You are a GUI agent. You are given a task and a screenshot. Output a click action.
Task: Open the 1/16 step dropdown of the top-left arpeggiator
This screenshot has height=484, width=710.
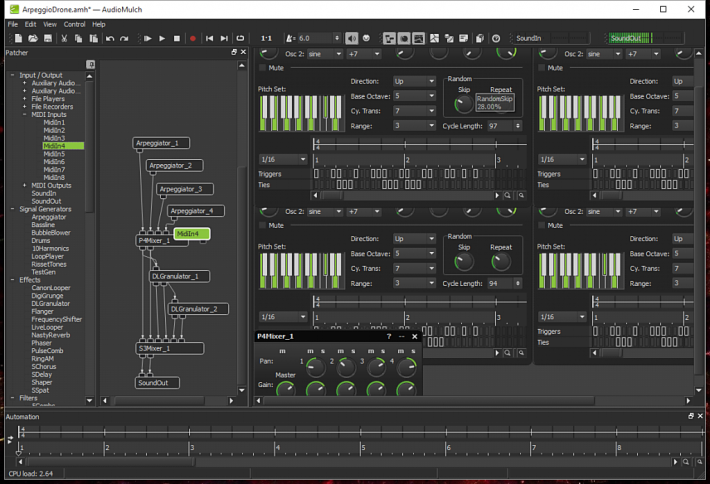(283, 159)
